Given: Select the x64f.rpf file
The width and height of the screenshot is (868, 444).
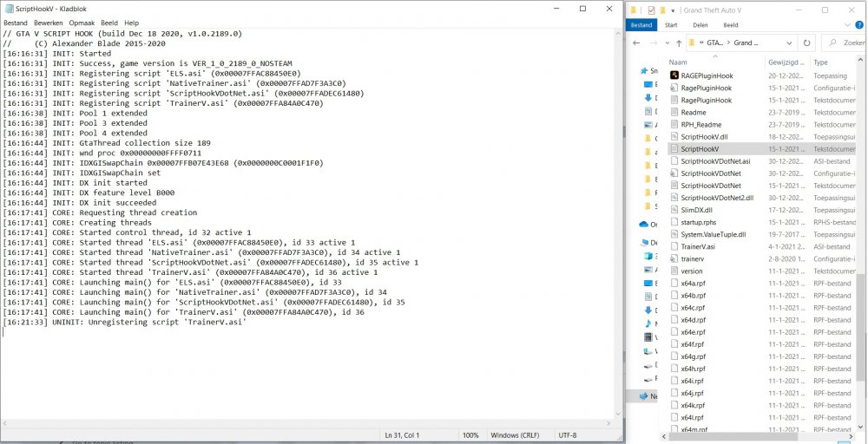Looking at the screenshot, I should coord(693,344).
